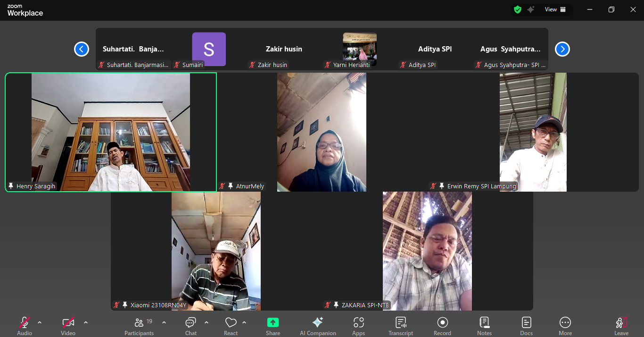644x337 pixels.
Task: Open the More options menu
Action: pyautogui.click(x=565, y=326)
